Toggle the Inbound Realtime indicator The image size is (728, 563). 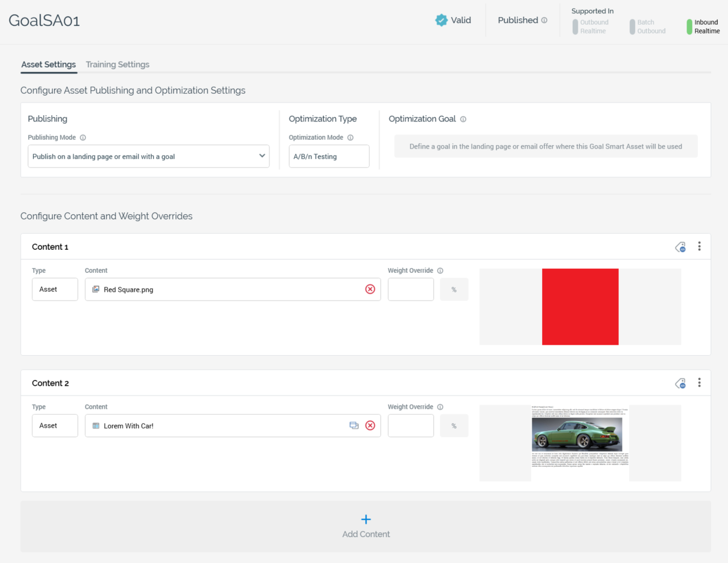coord(689,26)
